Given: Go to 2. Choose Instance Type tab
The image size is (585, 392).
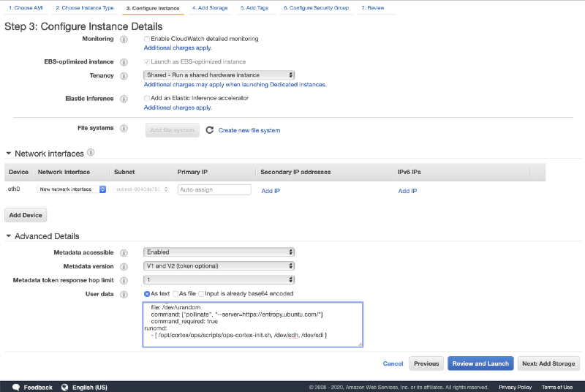Looking at the screenshot, I should 85,8.
